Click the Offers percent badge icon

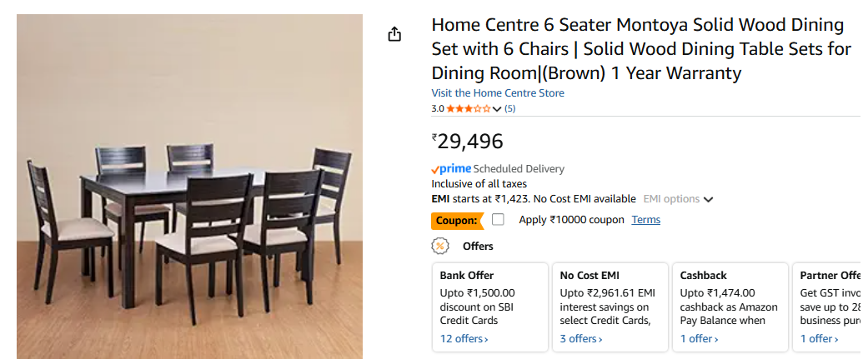[439, 246]
